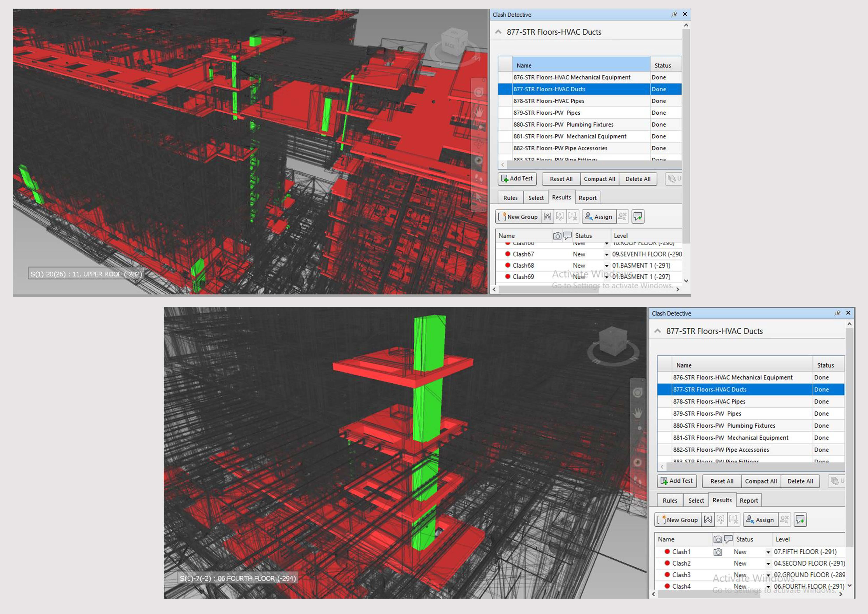Click the red status dot beside Clash68
Viewport: 868px width, 614px height.
[508, 265]
